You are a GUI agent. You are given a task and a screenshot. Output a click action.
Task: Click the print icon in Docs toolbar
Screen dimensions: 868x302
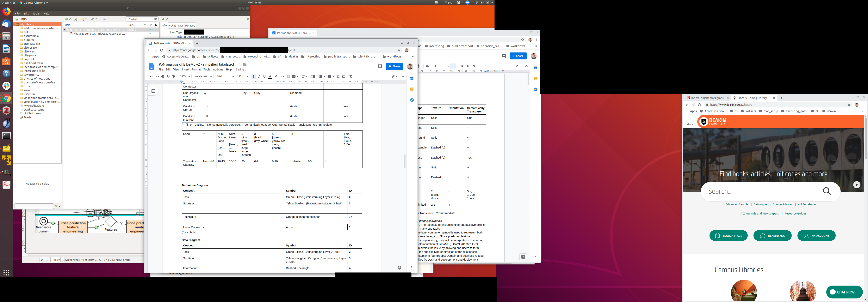point(163,76)
